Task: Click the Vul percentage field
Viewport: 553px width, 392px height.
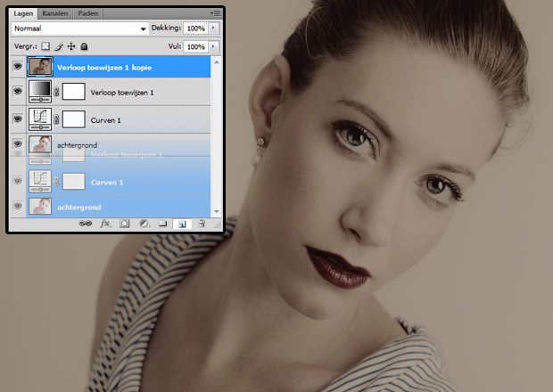Action: 195,47
